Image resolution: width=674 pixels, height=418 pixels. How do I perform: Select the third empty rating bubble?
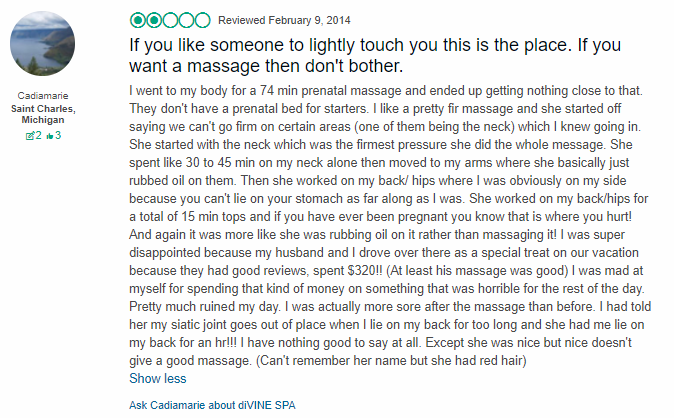[170, 20]
